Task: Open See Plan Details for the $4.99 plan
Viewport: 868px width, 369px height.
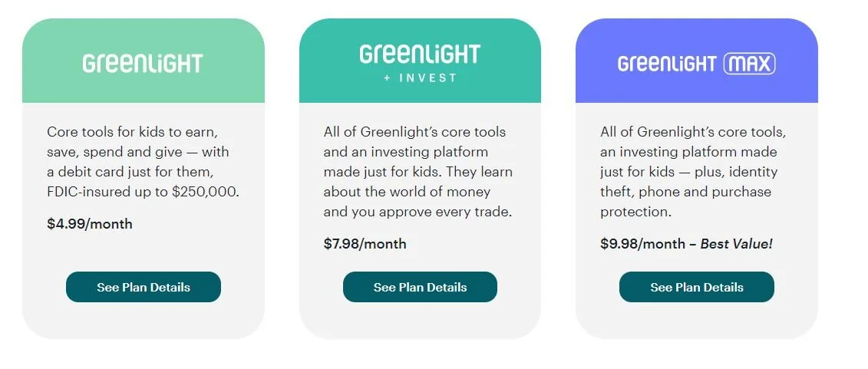Action: click(x=144, y=287)
